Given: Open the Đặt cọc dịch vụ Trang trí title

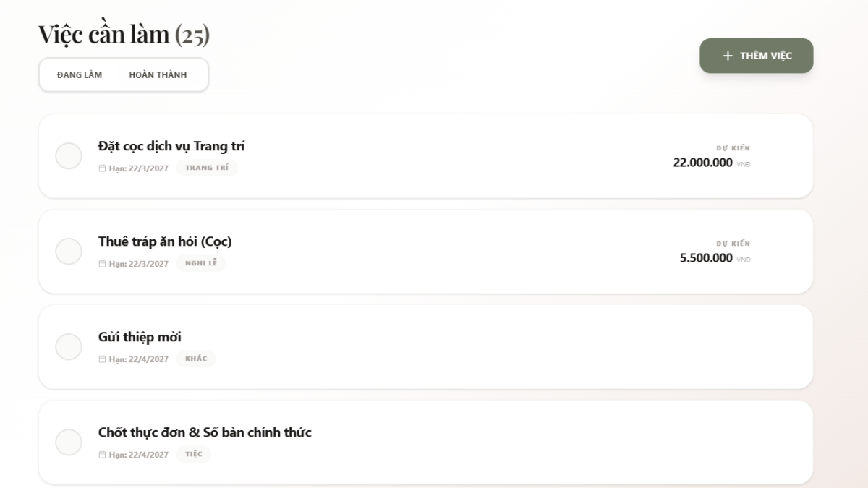Looking at the screenshot, I should (171, 146).
